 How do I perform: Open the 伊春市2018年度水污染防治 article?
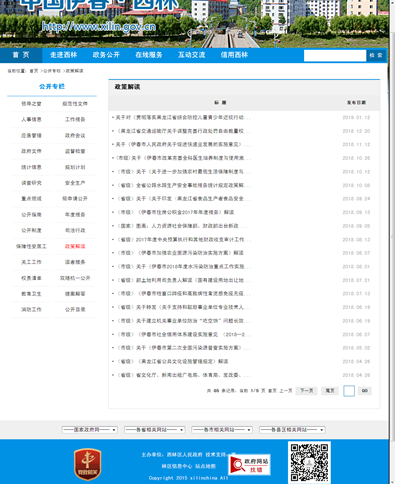tap(183, 266)
